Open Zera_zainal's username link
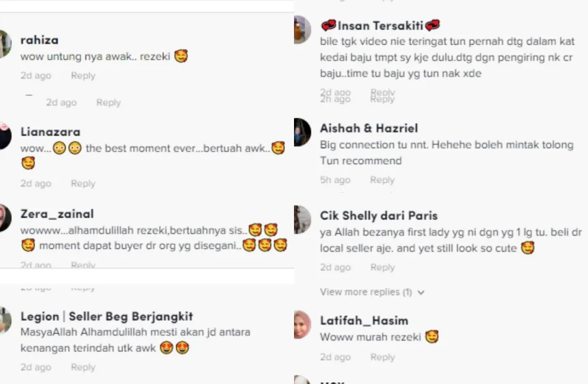Viewport: 588px width, 384px height. (x=57, y=214)
